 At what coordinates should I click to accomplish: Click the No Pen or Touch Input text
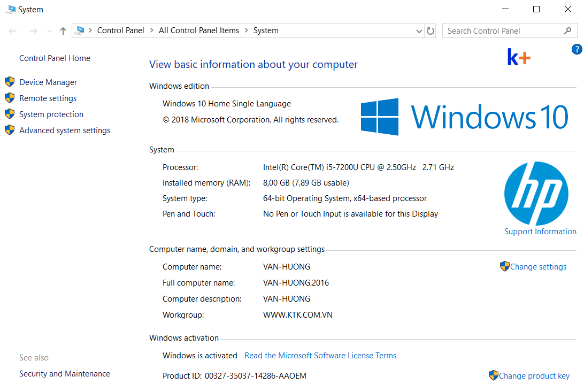point(350,214)
